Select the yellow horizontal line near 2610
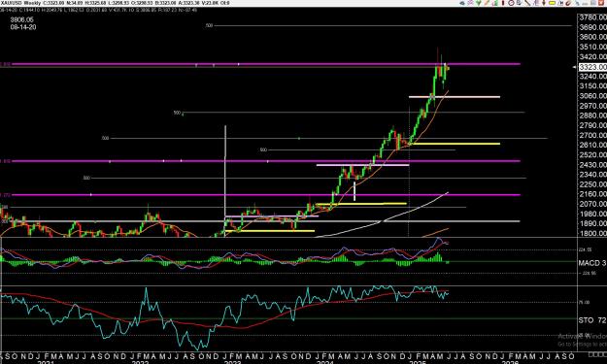This screenshot has height=364, width=607. 455,144
